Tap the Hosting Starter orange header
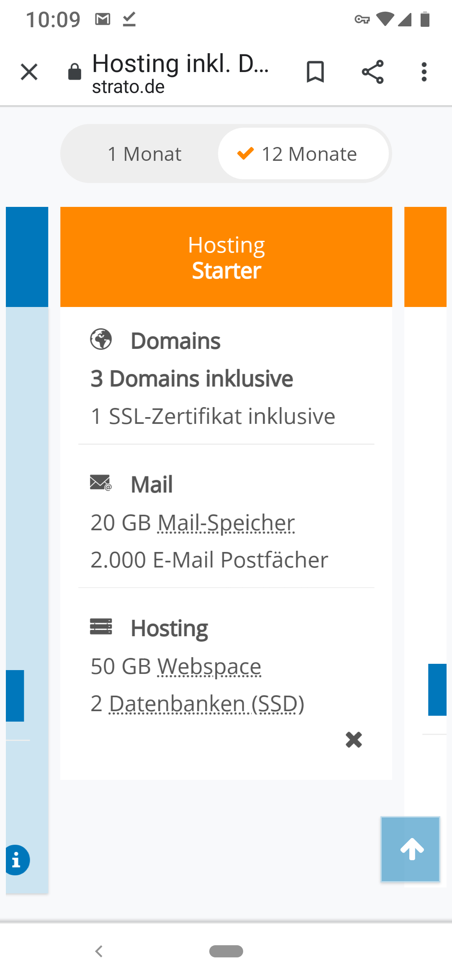This screenshot has height=980, width=452. point(226,257)
